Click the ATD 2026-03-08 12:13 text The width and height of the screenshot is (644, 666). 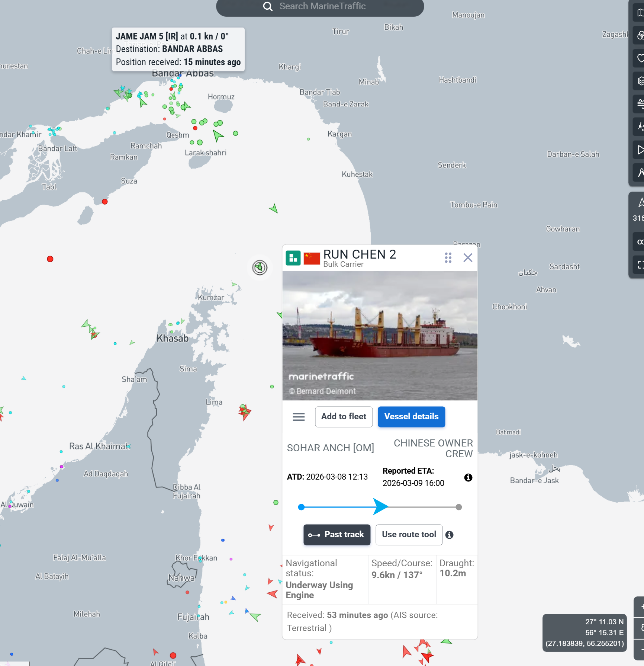(x=327, y=477)
